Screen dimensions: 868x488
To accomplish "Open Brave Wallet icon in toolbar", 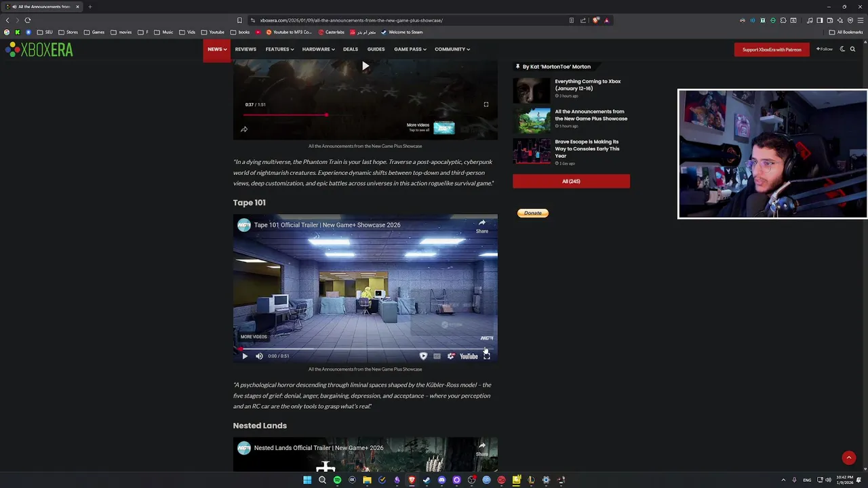I will pos(829,20).
